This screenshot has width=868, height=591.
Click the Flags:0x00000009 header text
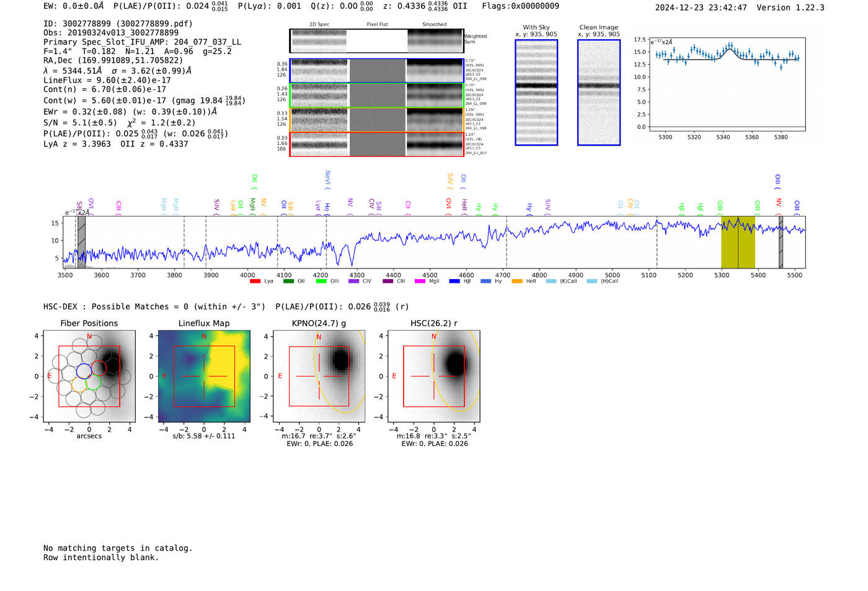[521, 6]
